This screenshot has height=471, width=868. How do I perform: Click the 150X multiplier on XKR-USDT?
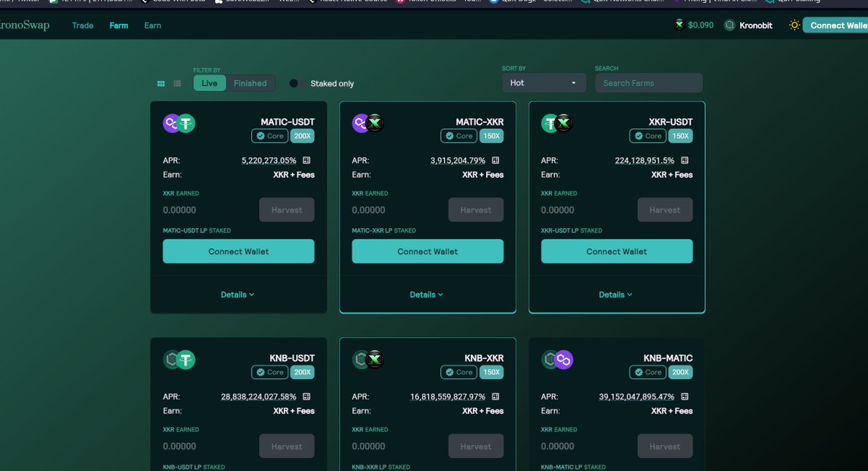click(x=680, y=136)
